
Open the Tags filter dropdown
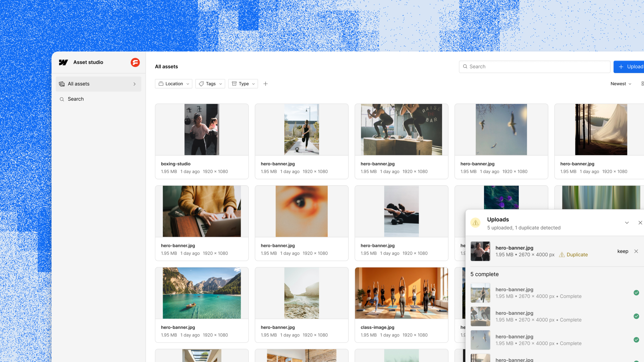coord(210,84)
